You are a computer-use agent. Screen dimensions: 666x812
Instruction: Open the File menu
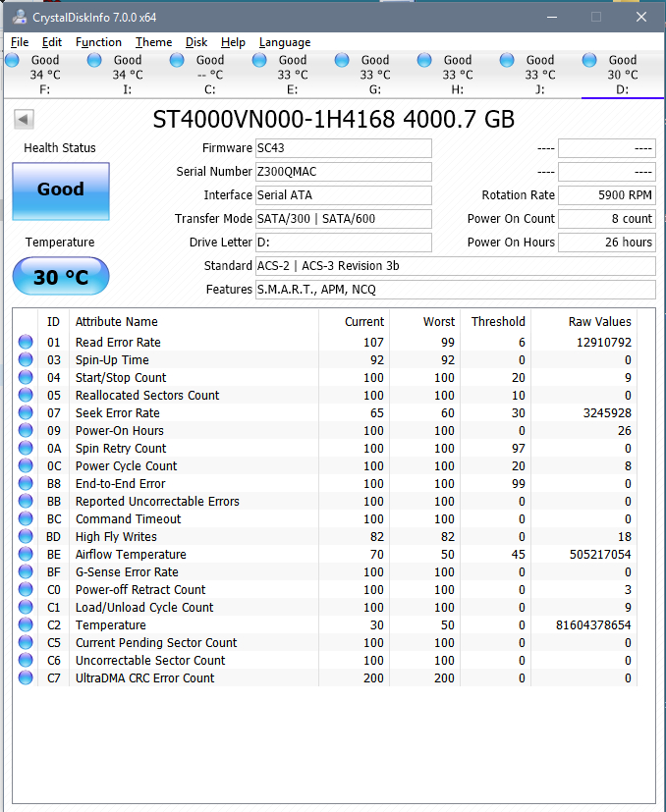click(x=20, y=42)
